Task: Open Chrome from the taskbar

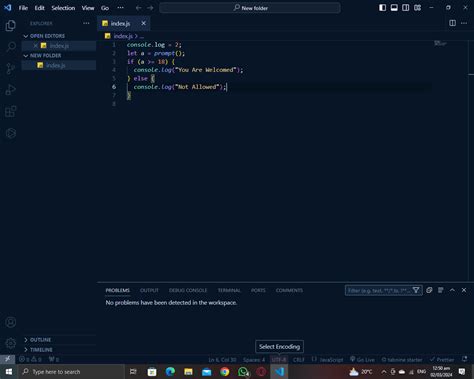Action: 225,371
